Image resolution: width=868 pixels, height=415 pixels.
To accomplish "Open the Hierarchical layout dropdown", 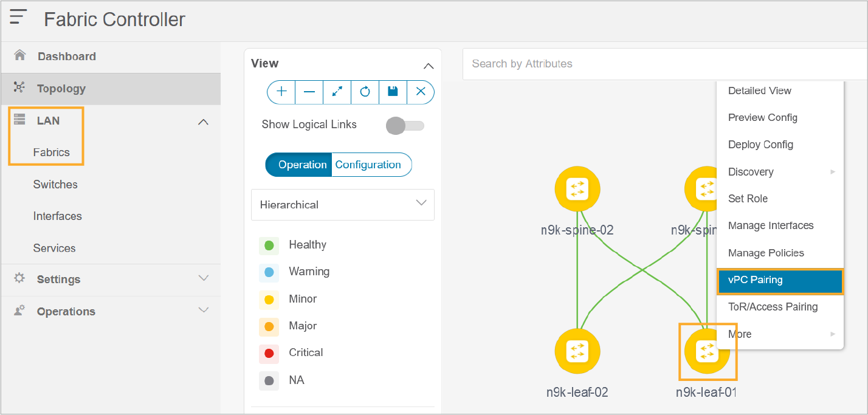I will 343,205.
